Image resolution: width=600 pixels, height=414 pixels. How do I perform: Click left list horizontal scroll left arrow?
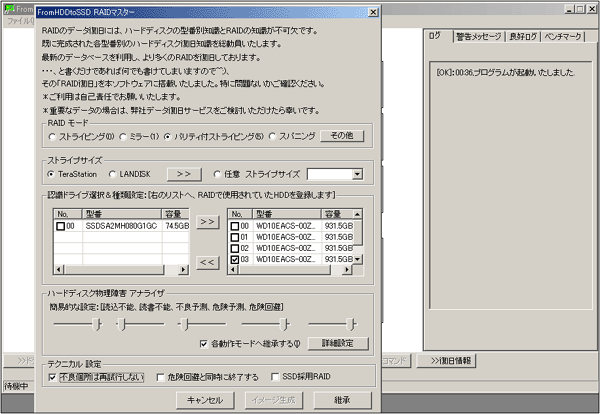[59, 269]
